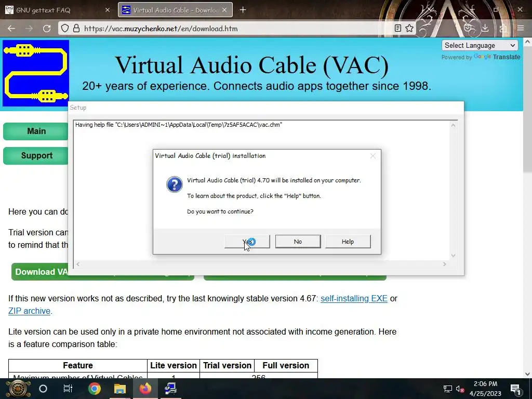
Task: View site security padlock info
Action: 76,29
